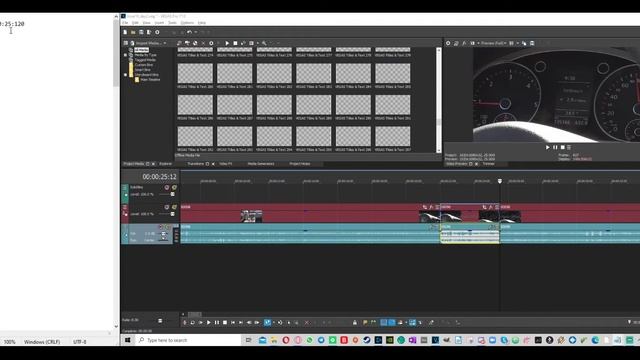Click the timeline timecode display 00:00:25:12
The height and width of the screenshot is (360, 640).
click(159, 177)
